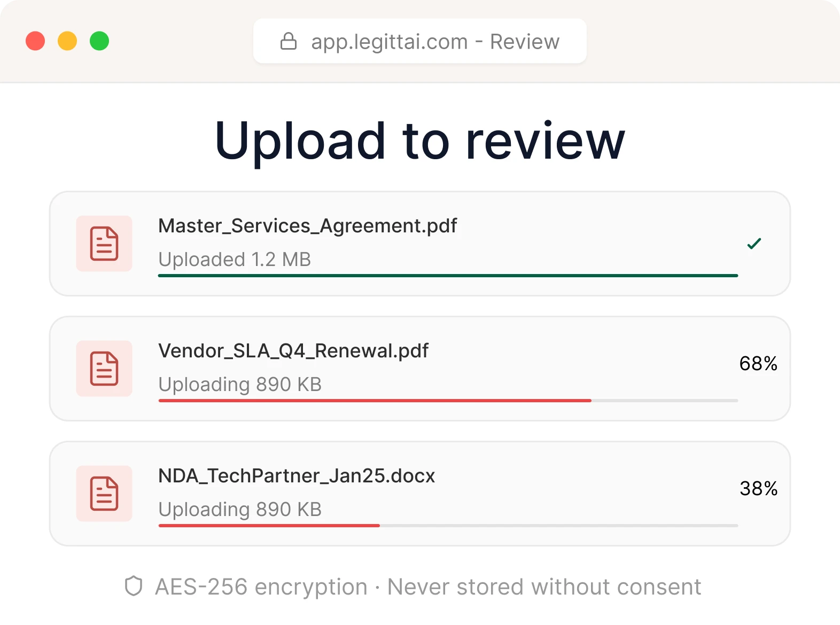The image size is (840, 625).
Task: Click the 38% progress label
Action: pos(758,488)
